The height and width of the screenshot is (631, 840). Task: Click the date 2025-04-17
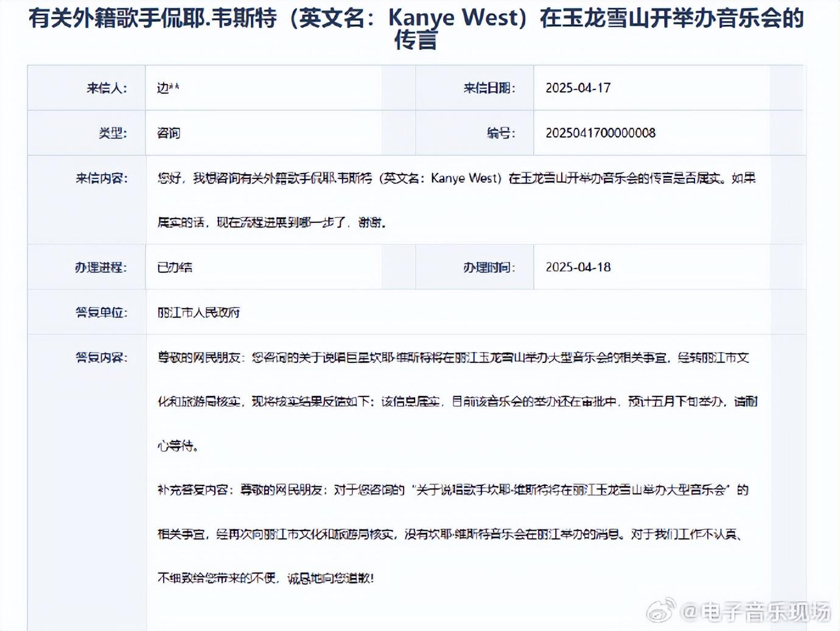578,88
